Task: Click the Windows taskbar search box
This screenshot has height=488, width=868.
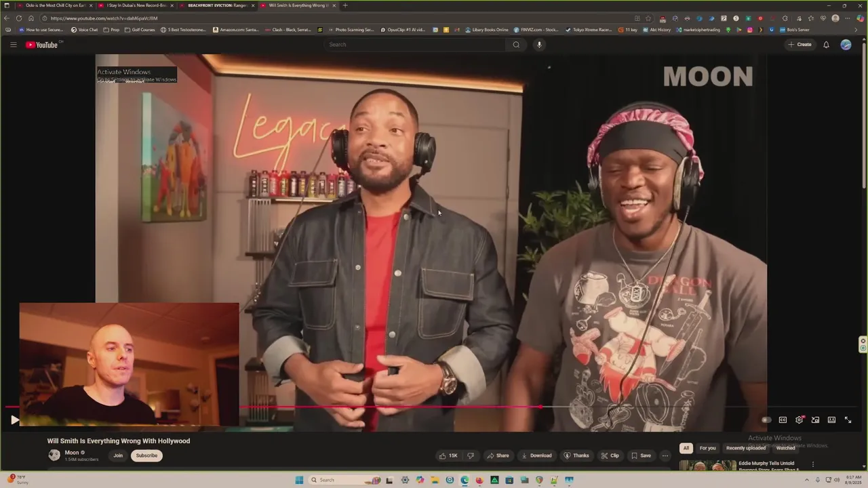Action: point(343,481)
